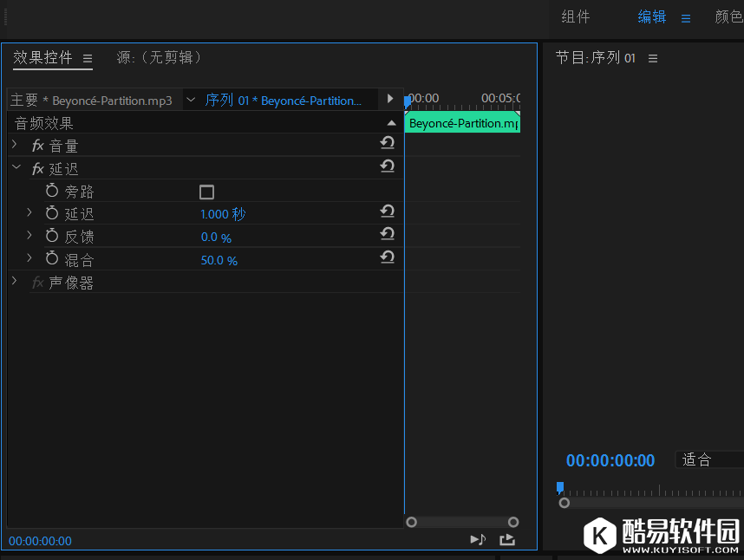Click the 50.0 % mix value
Viewport: 744px width, 560px height.
click(219, 260)
